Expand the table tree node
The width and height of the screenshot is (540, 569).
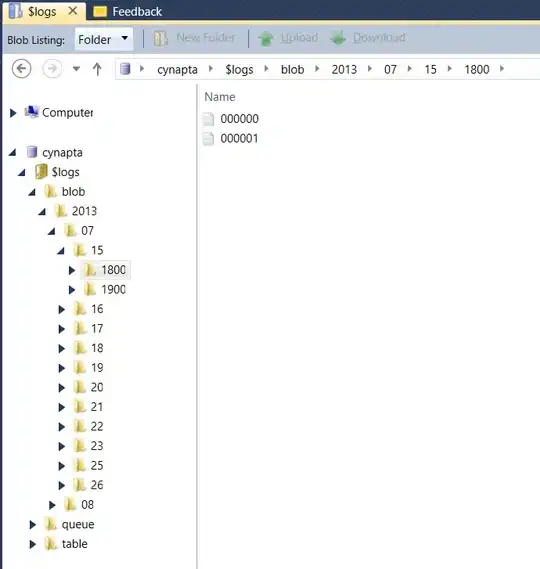[33, 544]
